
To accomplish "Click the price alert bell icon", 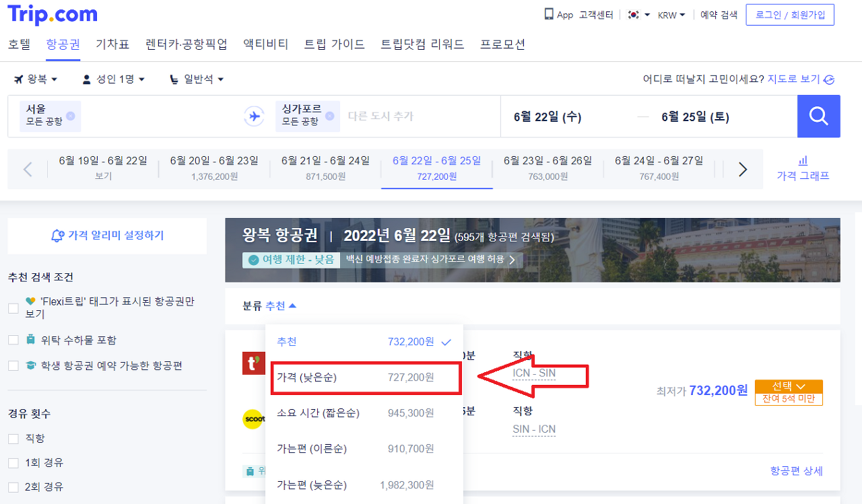I will click(57, 236).
